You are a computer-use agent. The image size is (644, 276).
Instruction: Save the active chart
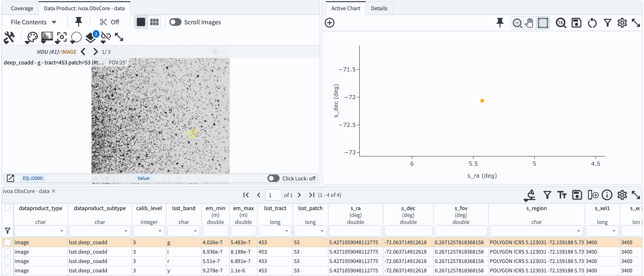576,23
